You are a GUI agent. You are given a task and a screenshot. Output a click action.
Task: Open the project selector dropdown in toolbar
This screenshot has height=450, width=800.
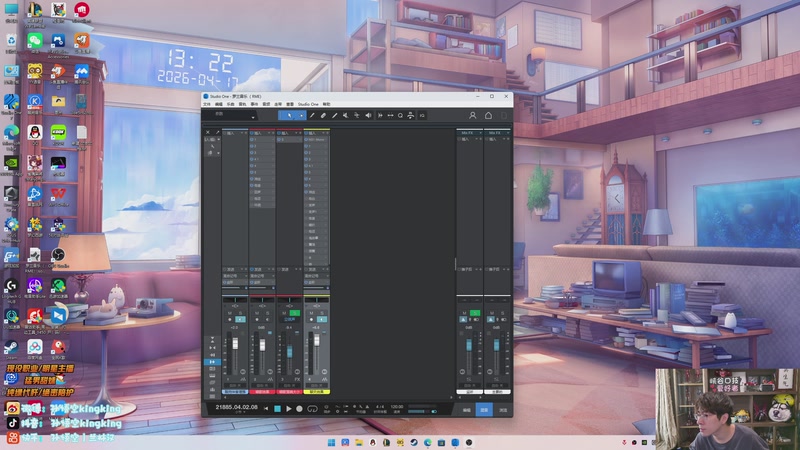click(253, 117)
